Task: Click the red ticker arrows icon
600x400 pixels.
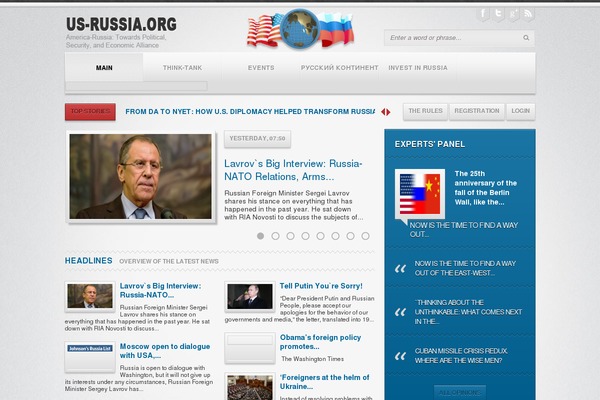Action: click(386, 112)
